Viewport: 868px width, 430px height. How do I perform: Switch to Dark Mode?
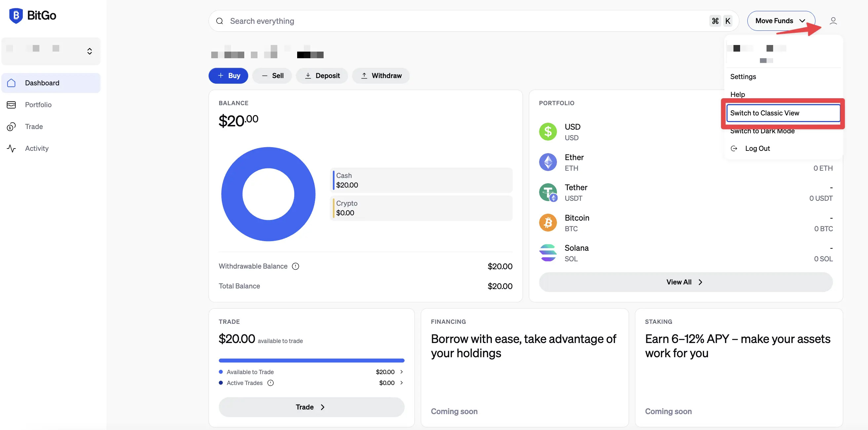pyautogui.click(x=763, y=131)
